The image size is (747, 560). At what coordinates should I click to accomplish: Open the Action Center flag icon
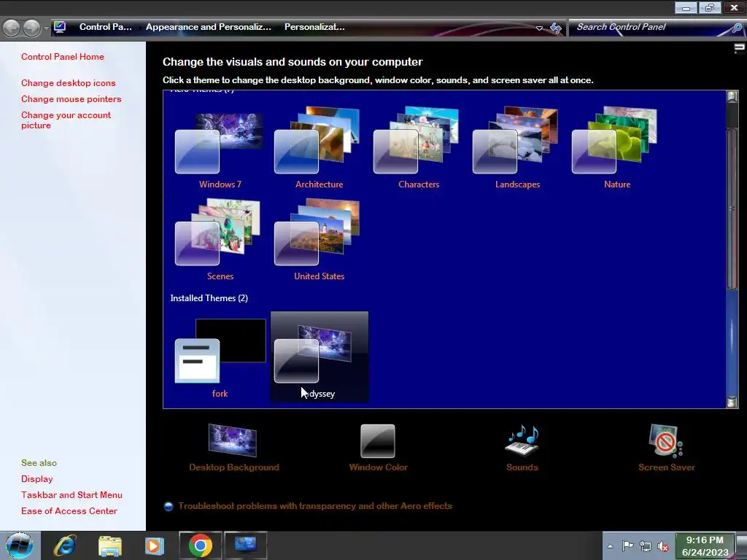[x=627, y=546]
